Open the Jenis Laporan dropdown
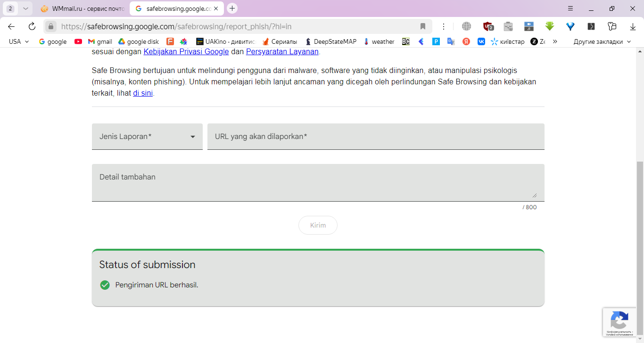 (147, 137)
